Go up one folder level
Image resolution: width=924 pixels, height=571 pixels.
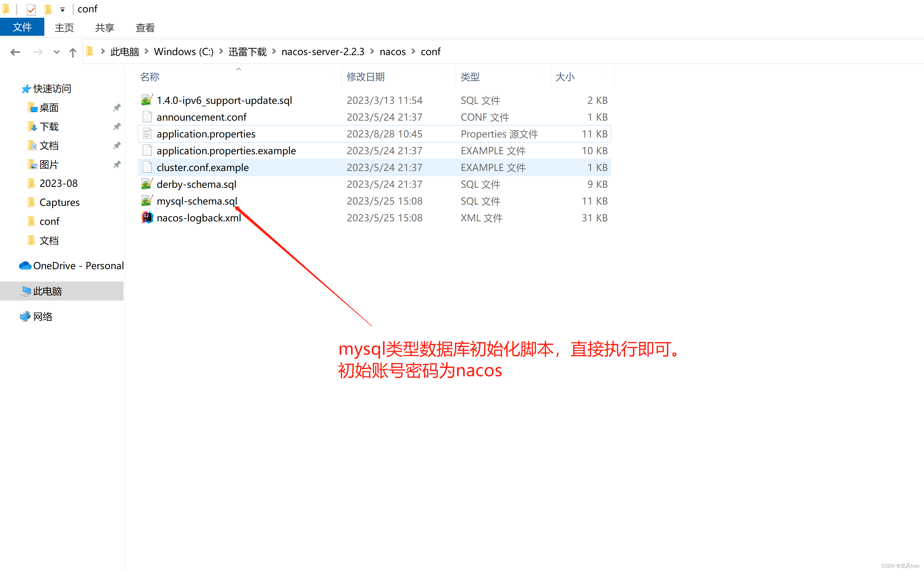tap(73, 52)
